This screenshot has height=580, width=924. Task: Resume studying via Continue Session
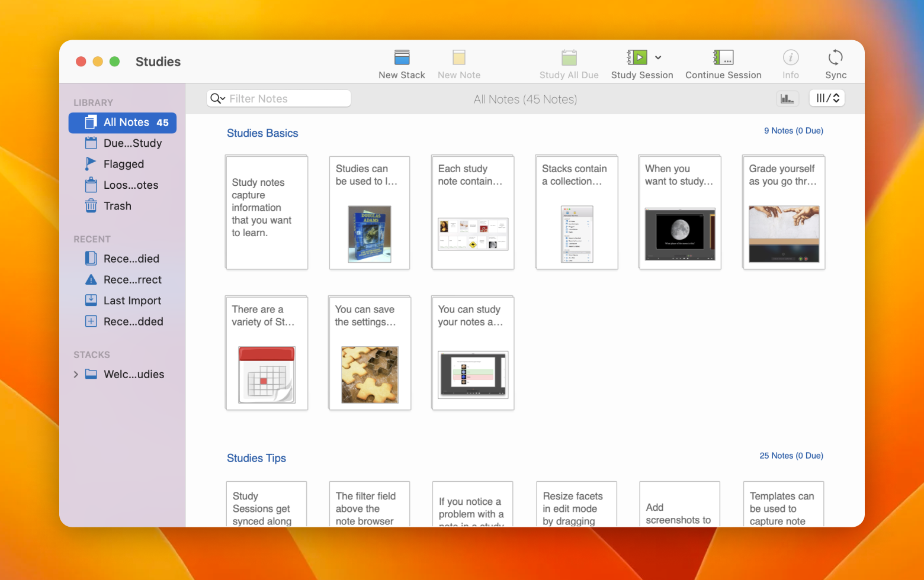(723, 63)
